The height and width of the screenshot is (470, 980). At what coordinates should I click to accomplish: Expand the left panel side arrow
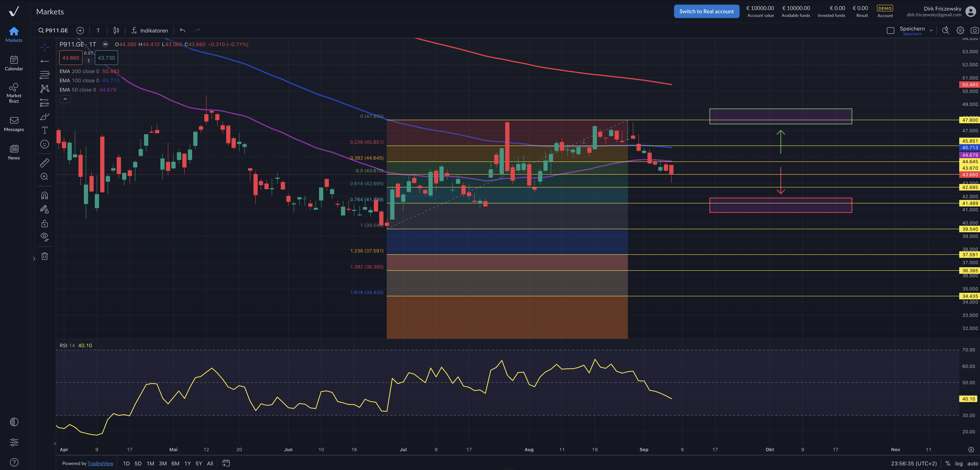pos(34,259)
